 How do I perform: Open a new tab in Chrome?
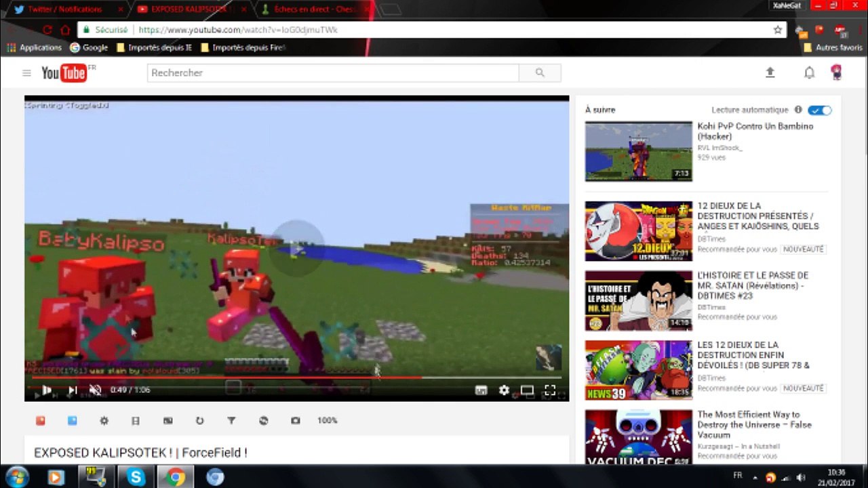390,9
